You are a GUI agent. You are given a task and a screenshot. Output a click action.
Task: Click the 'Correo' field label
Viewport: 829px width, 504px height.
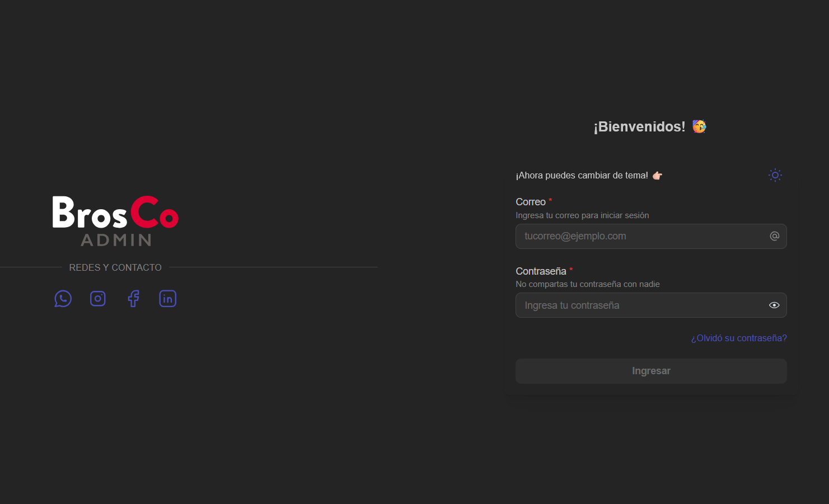click(531, 202)
